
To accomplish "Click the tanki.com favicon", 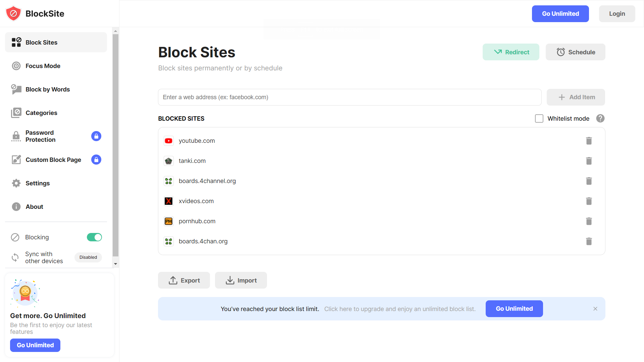I will coord(168,161).
